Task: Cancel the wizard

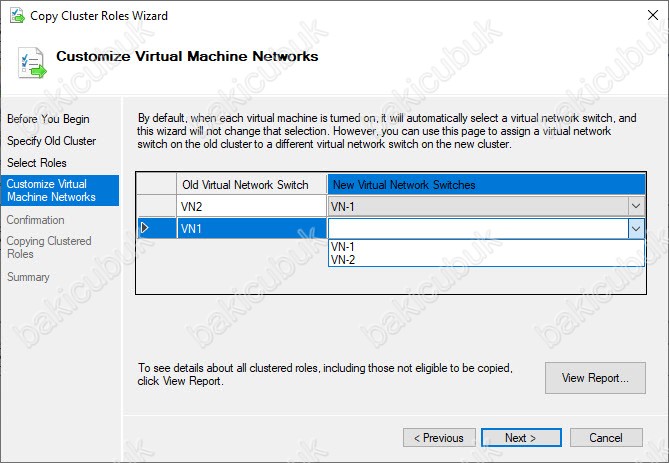Action: 606,438
